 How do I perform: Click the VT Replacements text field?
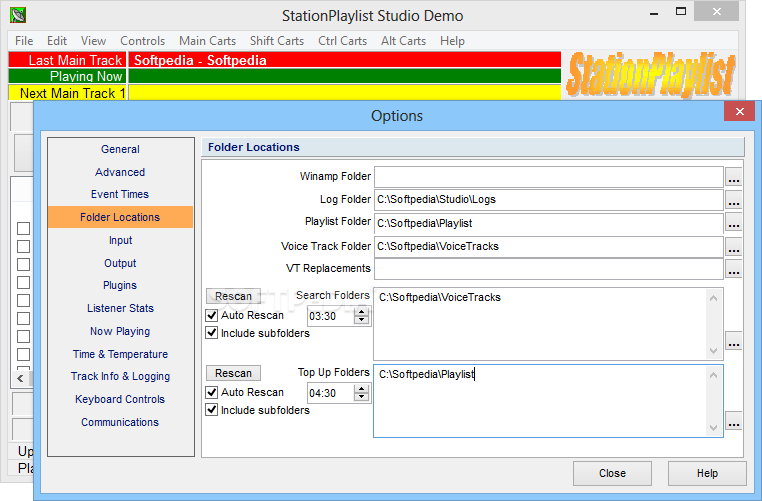coord(549,269)
